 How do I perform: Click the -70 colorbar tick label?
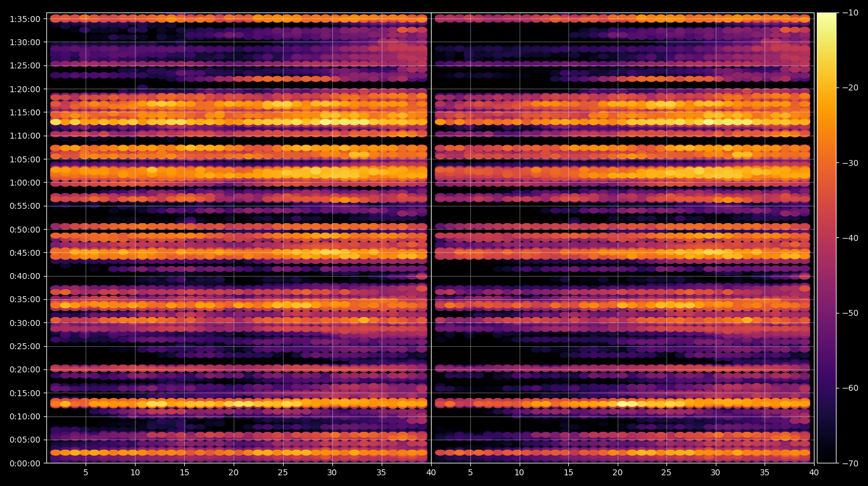click(x=851, y=463)
